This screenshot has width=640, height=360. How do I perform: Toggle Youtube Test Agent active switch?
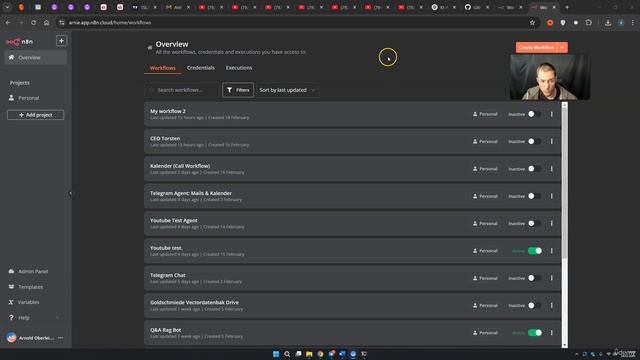[534, 223]
